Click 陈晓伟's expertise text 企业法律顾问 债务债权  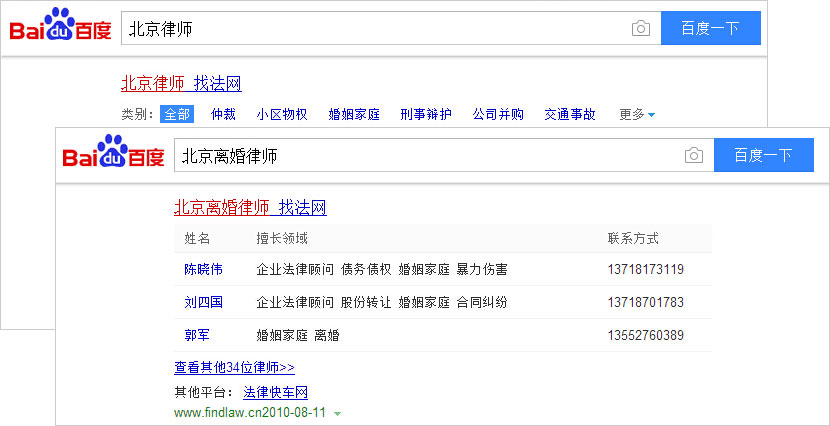(x=323, y=269)
